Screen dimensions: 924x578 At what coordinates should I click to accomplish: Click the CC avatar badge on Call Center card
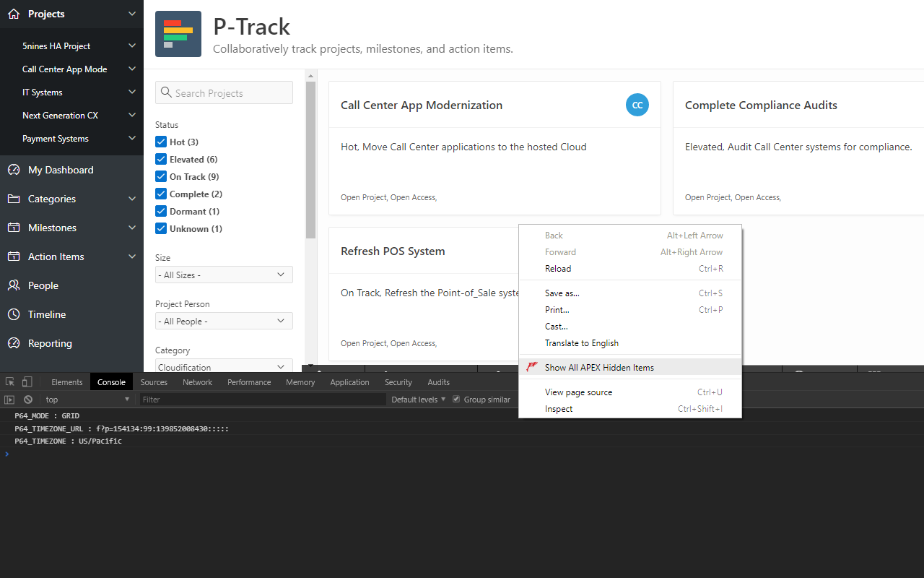pos(637,105)
